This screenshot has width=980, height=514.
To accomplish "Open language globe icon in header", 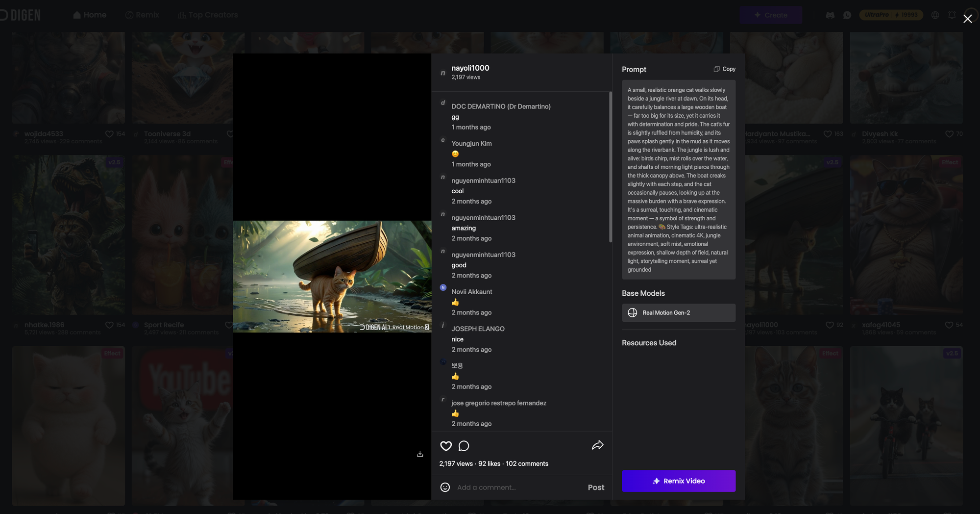I will pyautogui.click(x=935, y=15).
